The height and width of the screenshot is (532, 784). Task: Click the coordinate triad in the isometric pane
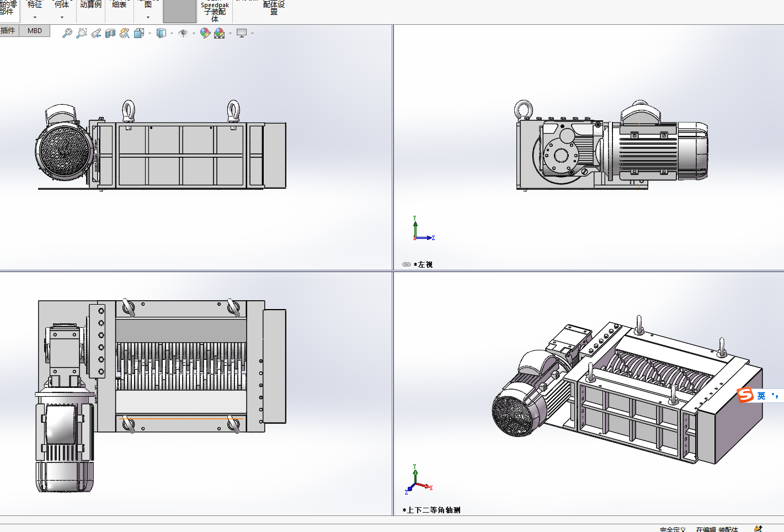(419, 478)
